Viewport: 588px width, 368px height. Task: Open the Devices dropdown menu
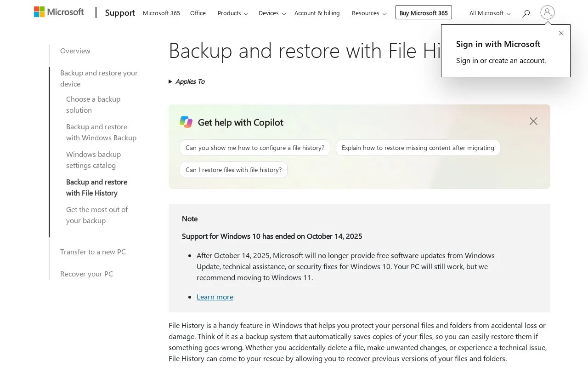(272, 13)
